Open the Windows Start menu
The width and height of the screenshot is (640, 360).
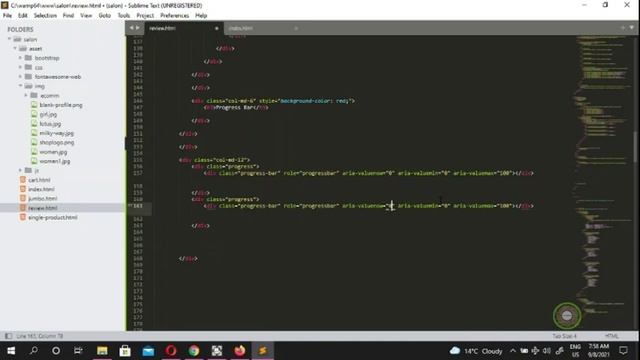[x=11, y=351]
